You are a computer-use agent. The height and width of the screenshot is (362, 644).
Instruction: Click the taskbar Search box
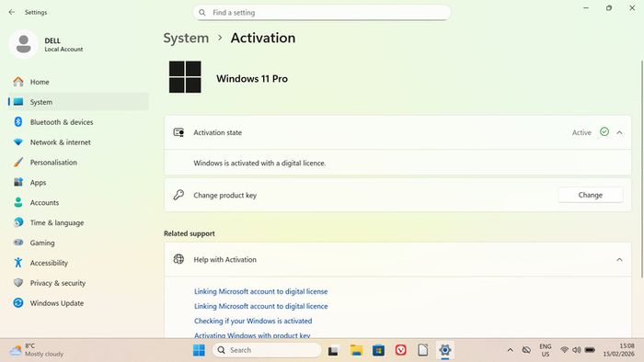[x=267, y=350]
